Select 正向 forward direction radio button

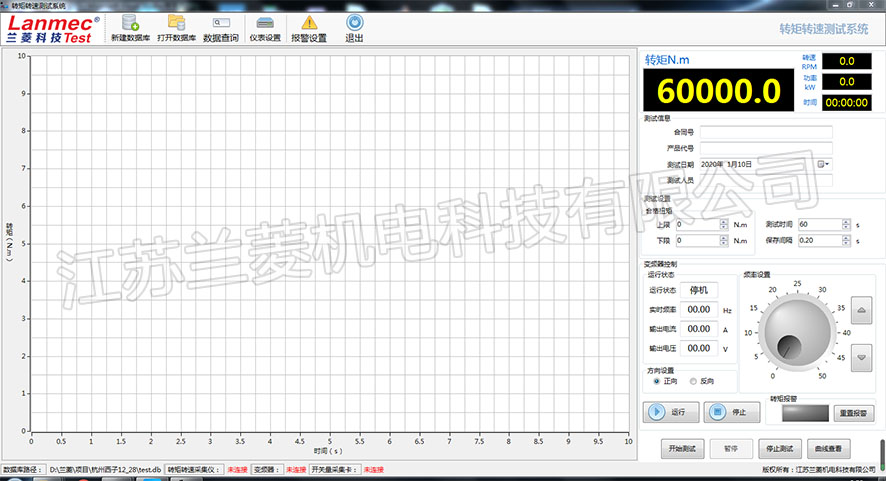[x=656, y=381]
